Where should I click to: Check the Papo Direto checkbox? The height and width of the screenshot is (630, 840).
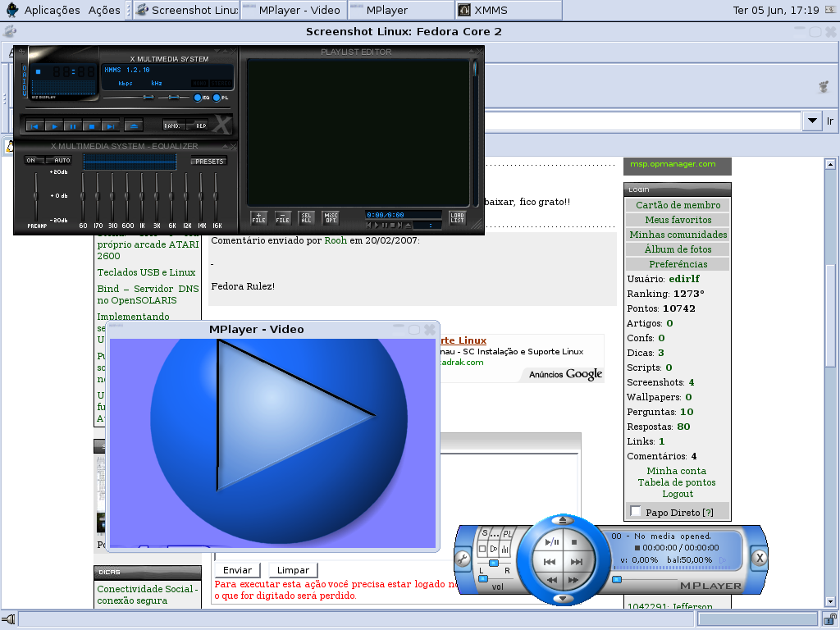(636, 511)
